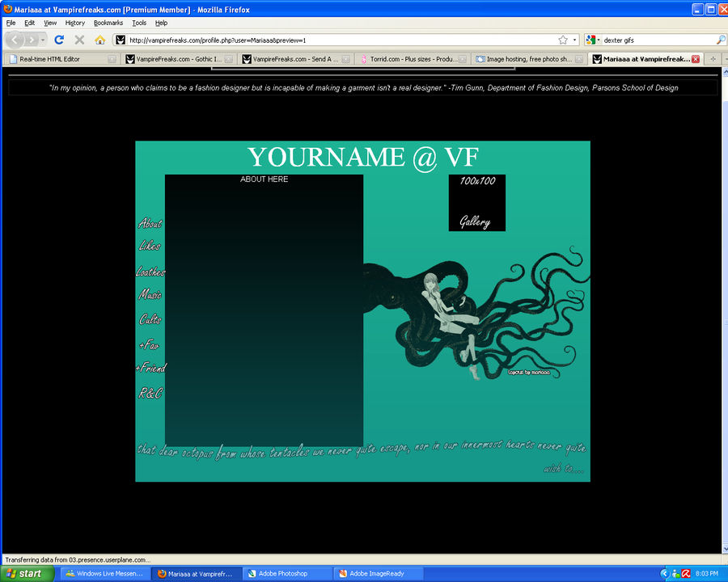Click the Cults navigation link
Image resolution: width=728 pixels, height=582 pixels.
pos(150,318)
